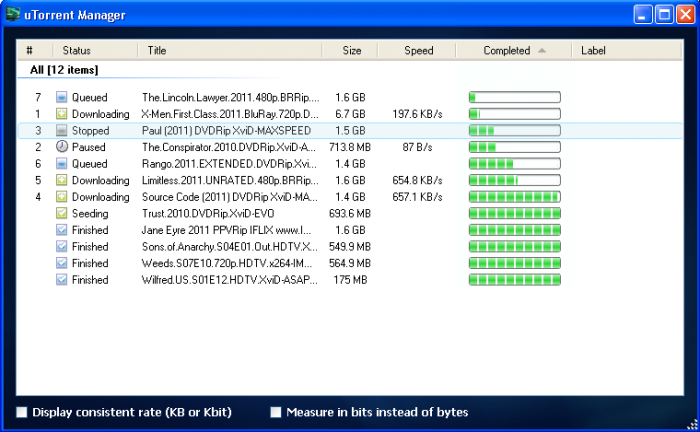Sort by the # column header

pos(35,50)
